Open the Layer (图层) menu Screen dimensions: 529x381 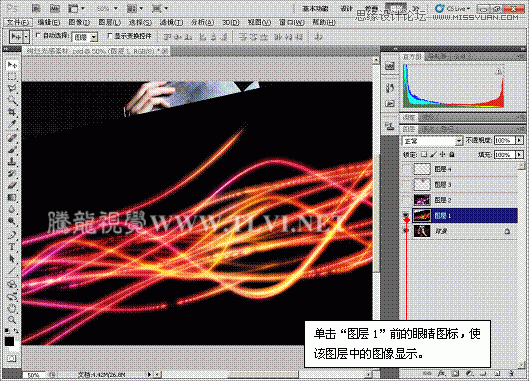110,22
